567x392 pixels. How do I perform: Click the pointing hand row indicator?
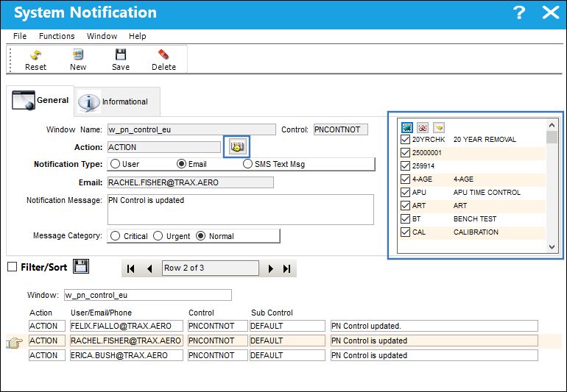15,342
